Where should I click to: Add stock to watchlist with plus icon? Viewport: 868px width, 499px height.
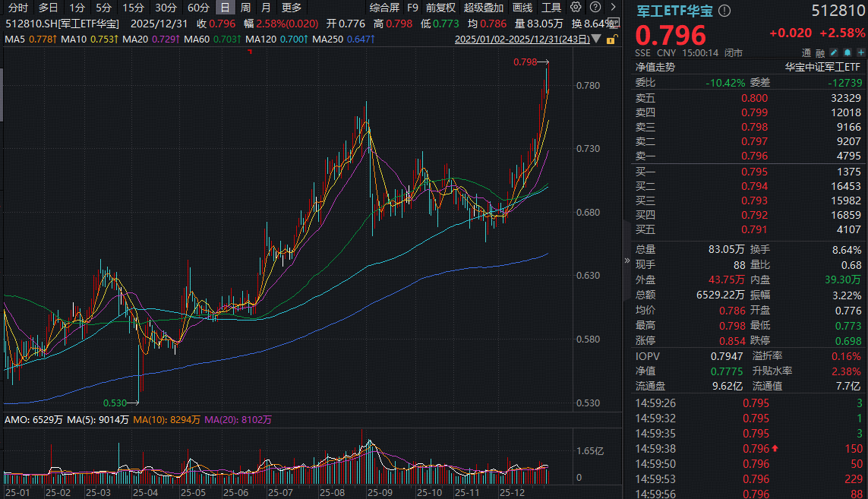(x=859, y=53)
